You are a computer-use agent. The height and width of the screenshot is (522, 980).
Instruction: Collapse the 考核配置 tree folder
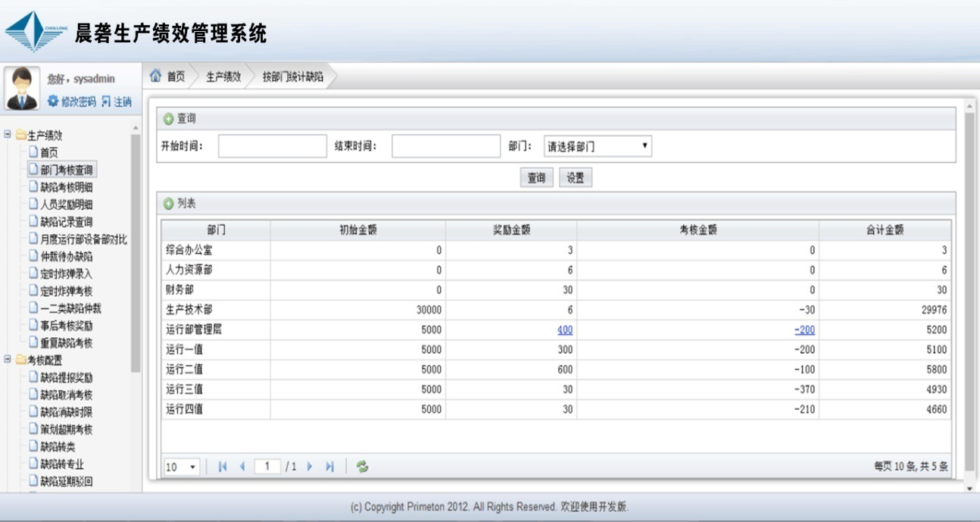[8, 360]
